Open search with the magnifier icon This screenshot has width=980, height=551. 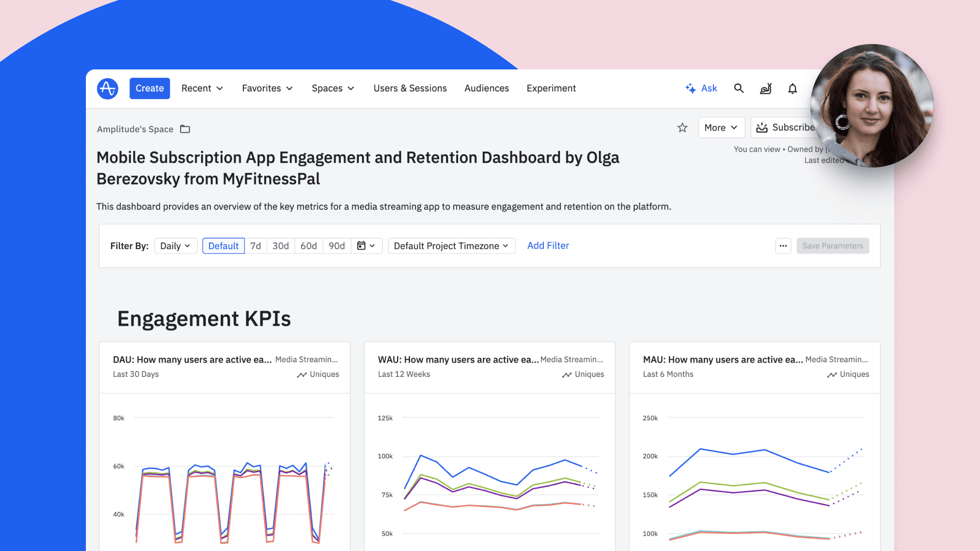point(738,88)
